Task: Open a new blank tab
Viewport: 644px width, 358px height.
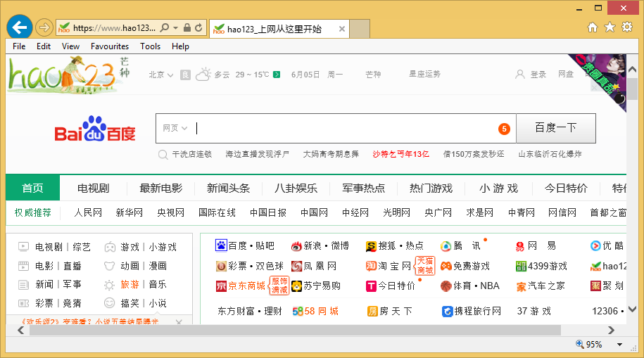Action: 360,29
